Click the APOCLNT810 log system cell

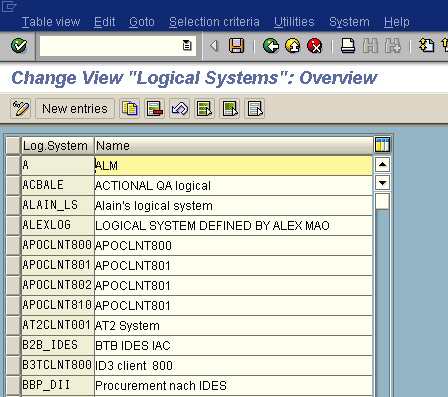(58, 305)
